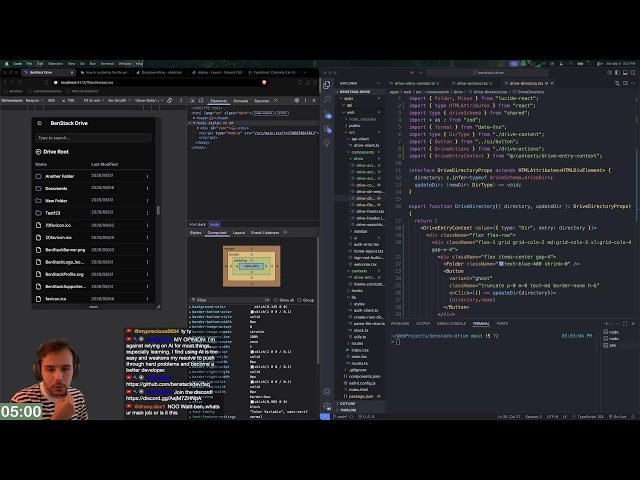The image size is (640, 480).
Task: Open Source Control activity icon in VS Code
Action: tap(327, 114)
